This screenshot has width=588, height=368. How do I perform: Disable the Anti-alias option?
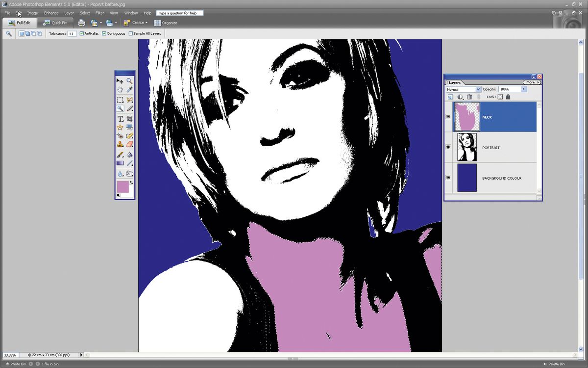pyautogui.click(x=81, y=33)
